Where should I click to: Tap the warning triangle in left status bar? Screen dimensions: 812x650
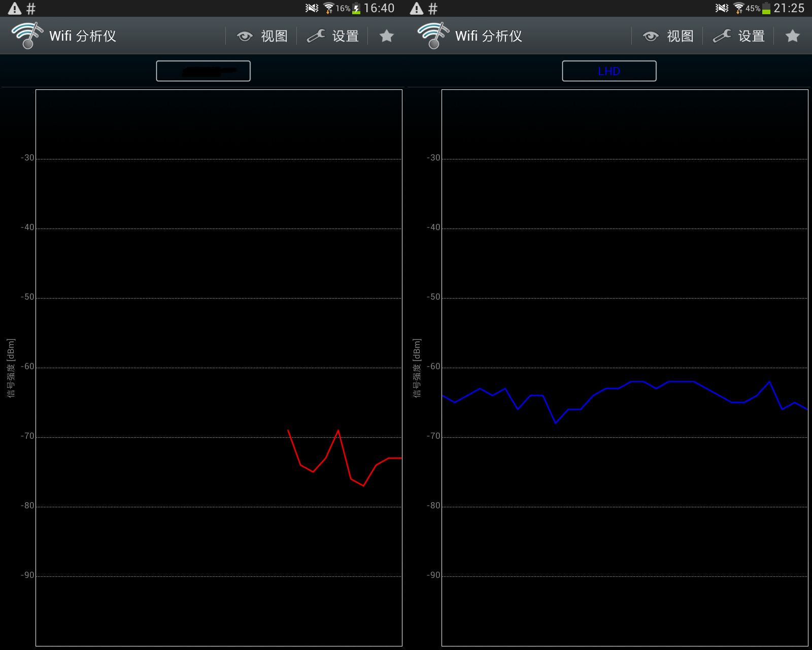point(15,8)
